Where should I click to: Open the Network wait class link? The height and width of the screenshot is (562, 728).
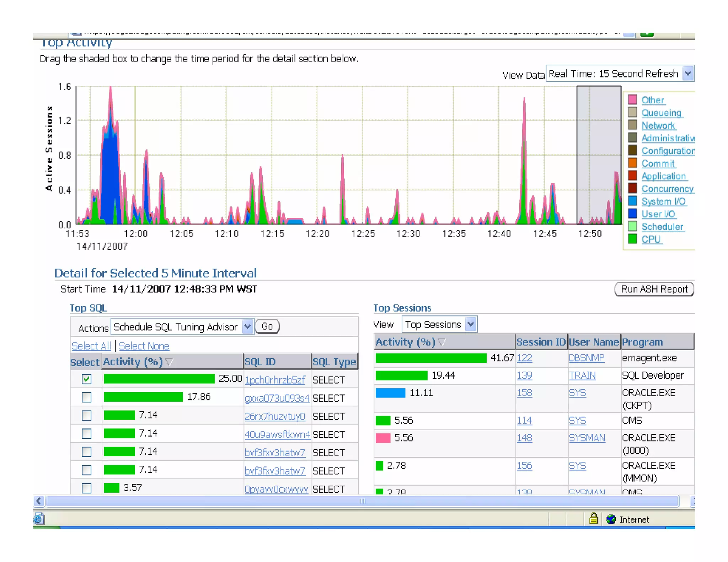click(x=658, y=125)
